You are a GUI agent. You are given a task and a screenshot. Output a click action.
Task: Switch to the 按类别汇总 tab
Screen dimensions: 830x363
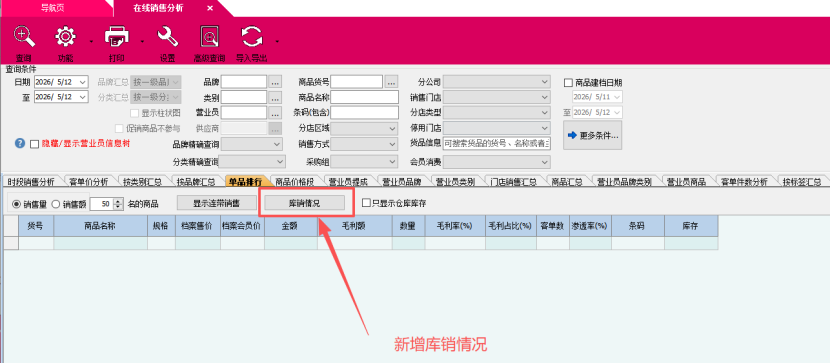click(142, 182)
